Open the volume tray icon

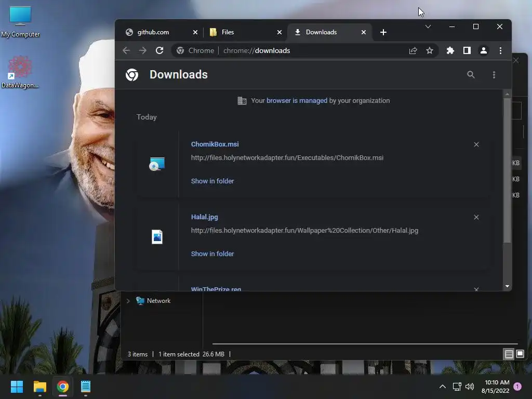[x=470, y=387]
